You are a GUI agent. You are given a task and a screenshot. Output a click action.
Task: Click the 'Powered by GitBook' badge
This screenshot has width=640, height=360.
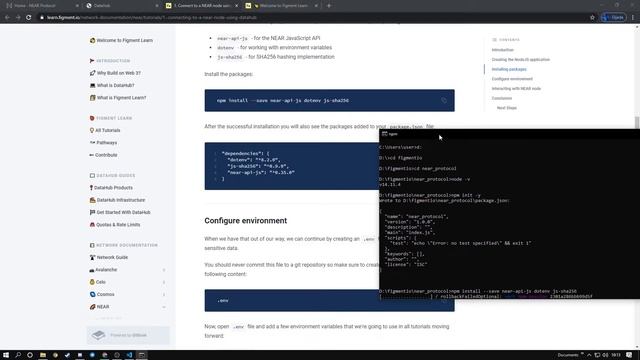point(128,335)
